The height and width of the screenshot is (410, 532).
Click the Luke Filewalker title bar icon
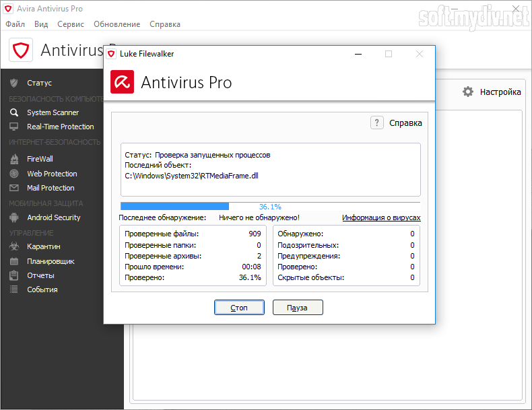(x=111, y=54)
